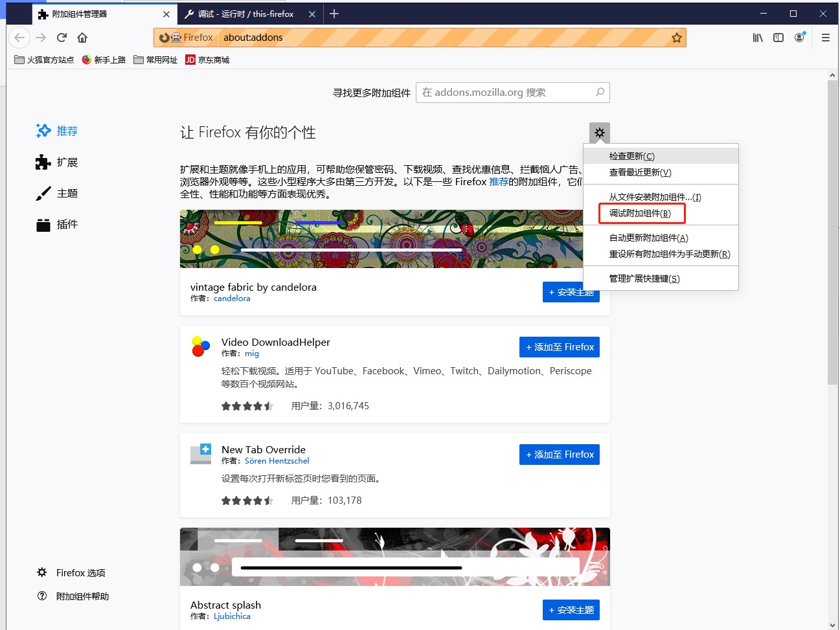
Task: Install the Abstract splash theme
Action: point(571,610)
